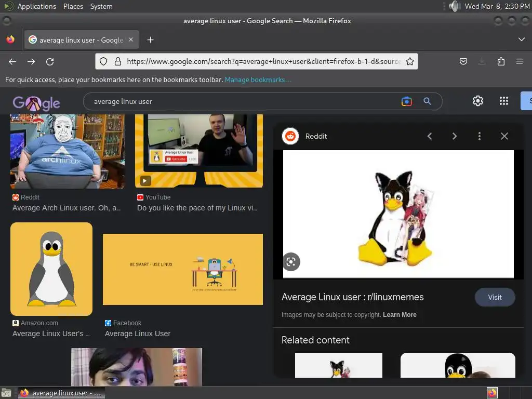Open the Amazon penguin thumbnail
The image size is (532, 399).
[51, 269]
